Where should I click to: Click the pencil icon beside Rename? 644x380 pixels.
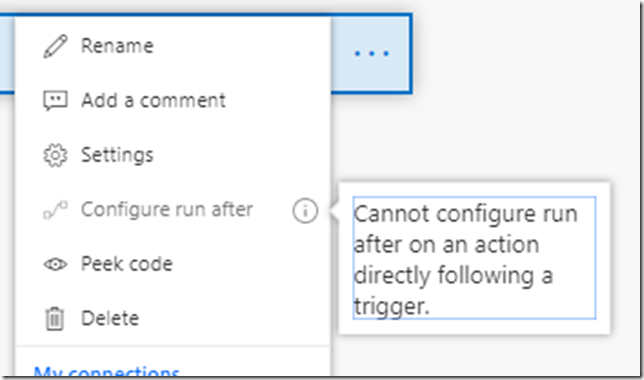tap(55, 46)
